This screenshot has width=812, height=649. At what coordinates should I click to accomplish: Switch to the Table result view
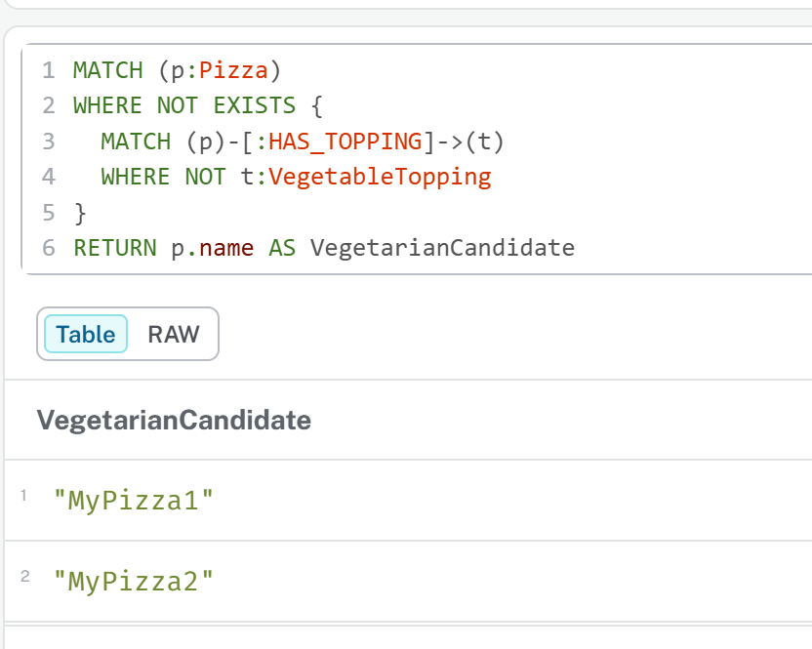(86, 334)
